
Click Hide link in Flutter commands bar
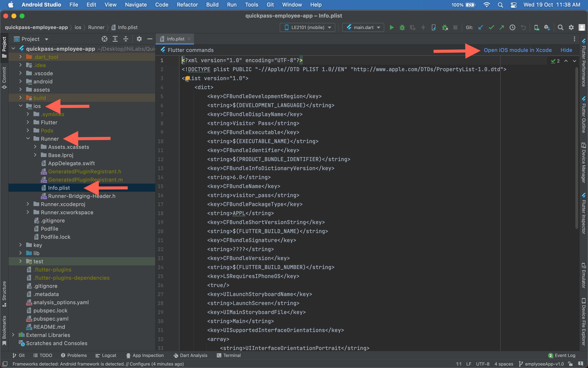566,50
